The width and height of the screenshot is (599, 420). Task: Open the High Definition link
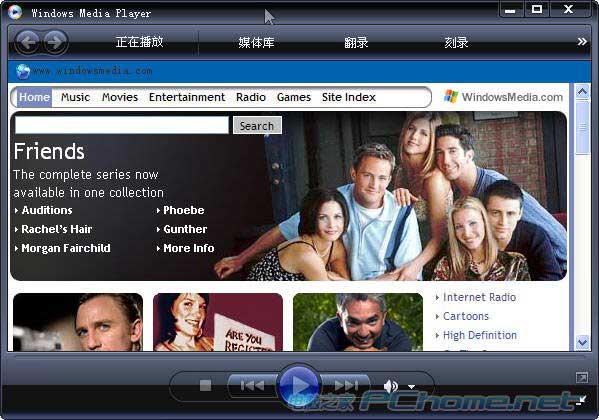(x=480, y=336)
